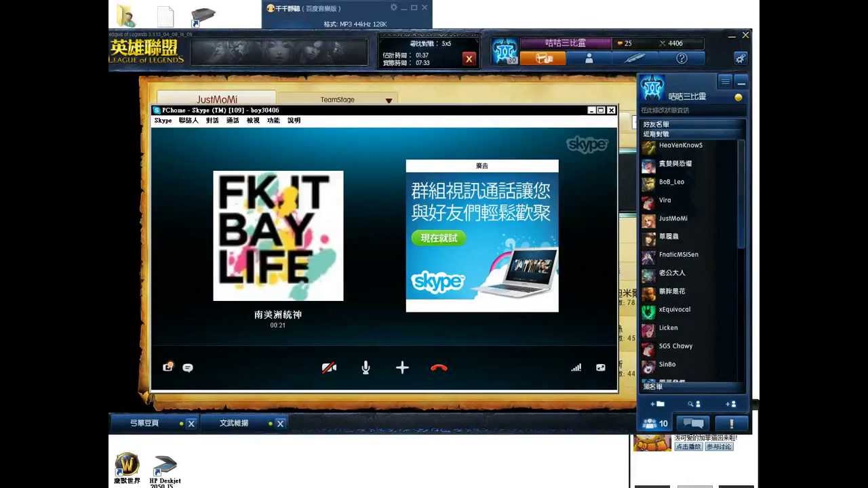The image size is (868, 488).
Task: Click the add friend plus-person icon
Action: 730,404
